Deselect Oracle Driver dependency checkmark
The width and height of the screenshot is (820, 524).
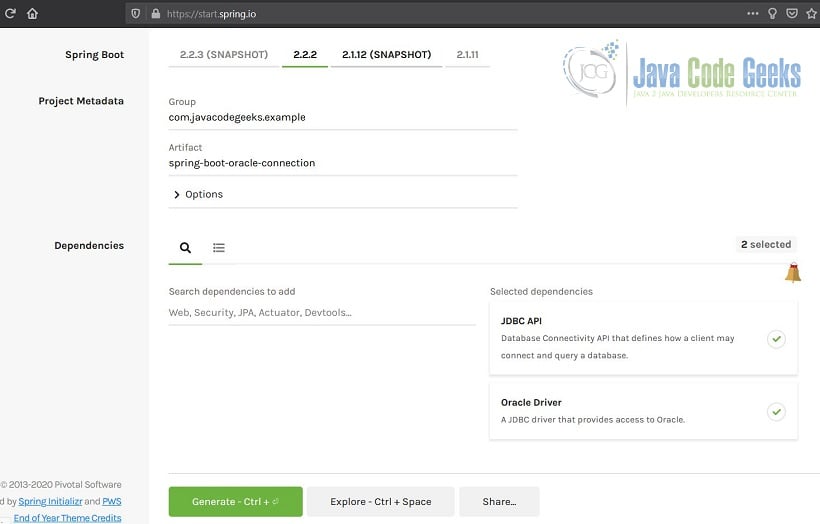point(776,412)
